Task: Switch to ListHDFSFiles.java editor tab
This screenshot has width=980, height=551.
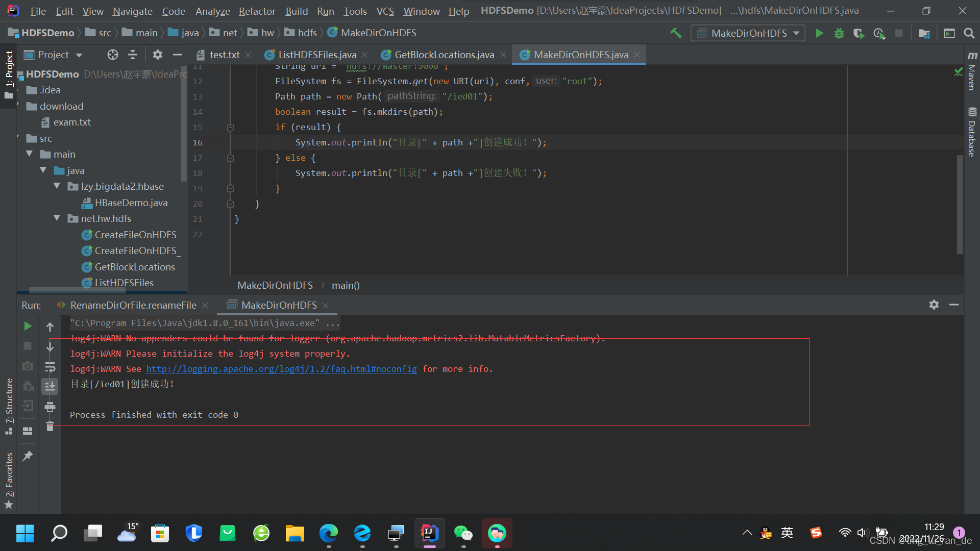Action: 316,55
